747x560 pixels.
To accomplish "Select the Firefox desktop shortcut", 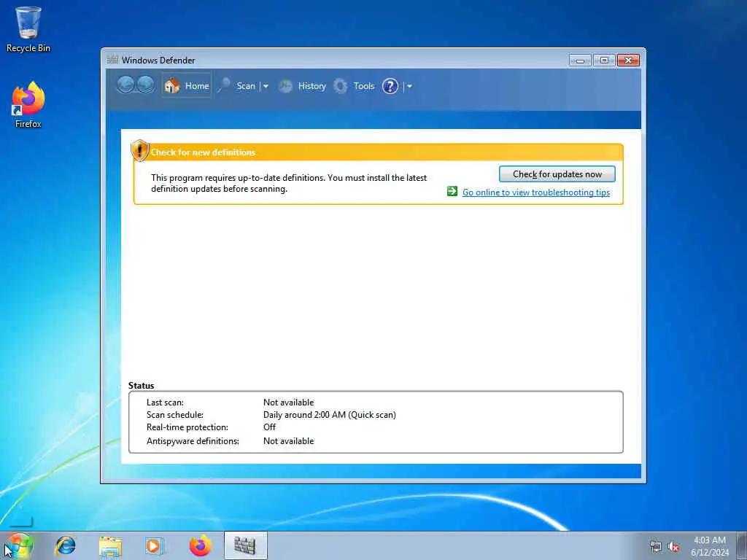I will tap(28, 105).
